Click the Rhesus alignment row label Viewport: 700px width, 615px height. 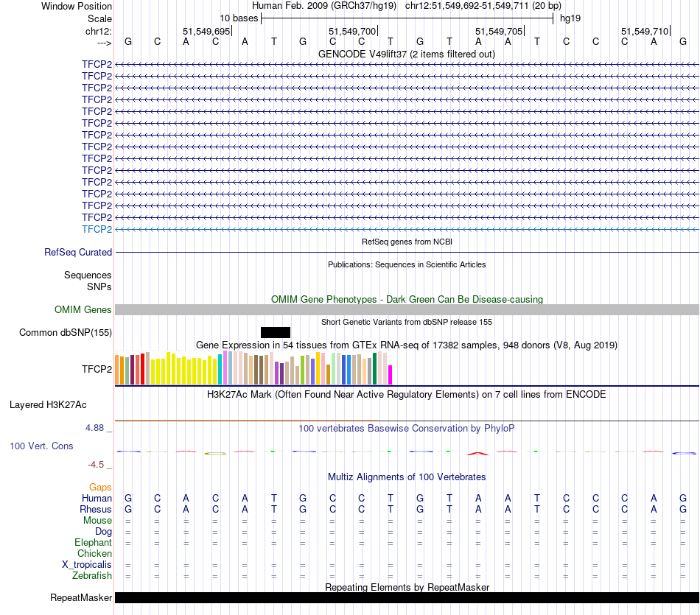pos(96,509)
